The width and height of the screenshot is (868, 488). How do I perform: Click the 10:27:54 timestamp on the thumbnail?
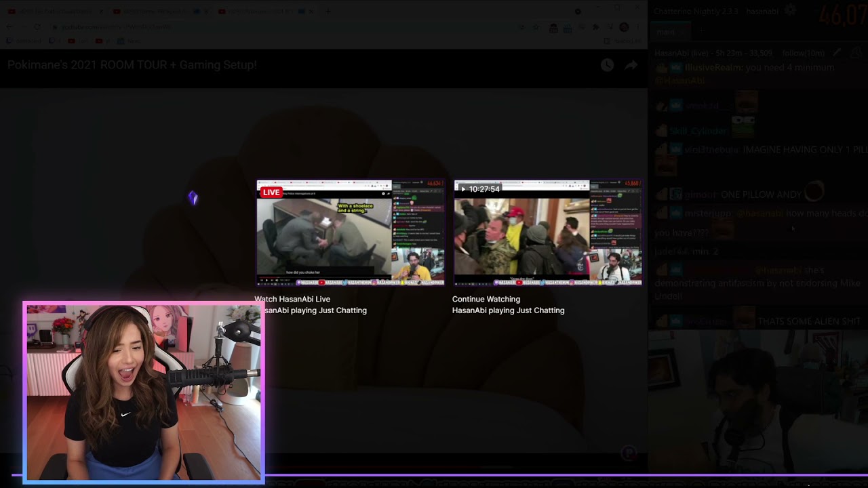[484, 189]
